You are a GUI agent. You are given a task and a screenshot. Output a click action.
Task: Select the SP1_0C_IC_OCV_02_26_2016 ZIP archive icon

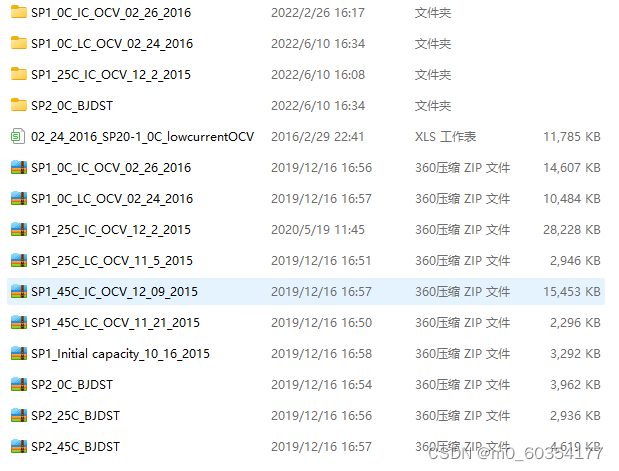click(x=19, y=167)
